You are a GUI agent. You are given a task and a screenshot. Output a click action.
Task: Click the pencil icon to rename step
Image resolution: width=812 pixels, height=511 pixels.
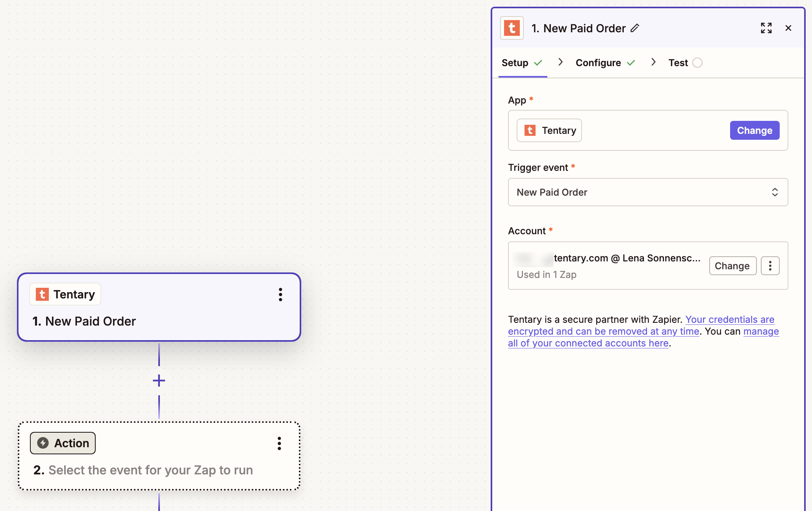635,28
